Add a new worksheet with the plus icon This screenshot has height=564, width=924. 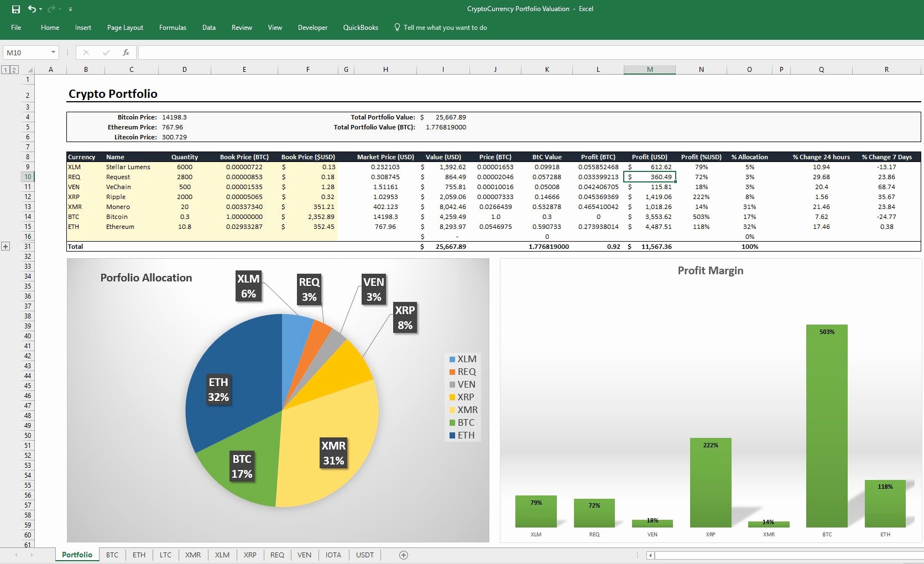tap(403, 555)
